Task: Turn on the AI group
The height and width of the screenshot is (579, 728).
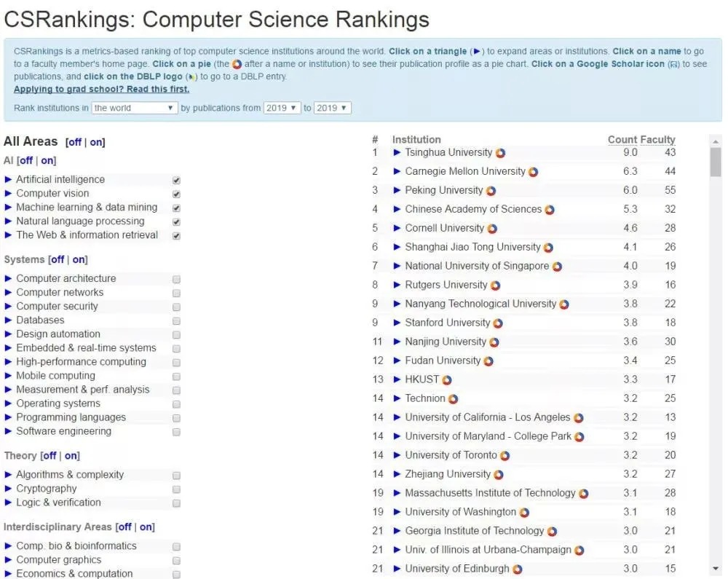Action: (x=47, y=161)
